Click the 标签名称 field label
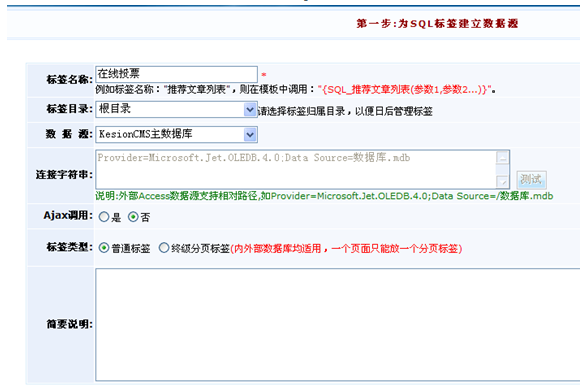584x392 pixels. point(69,79)
